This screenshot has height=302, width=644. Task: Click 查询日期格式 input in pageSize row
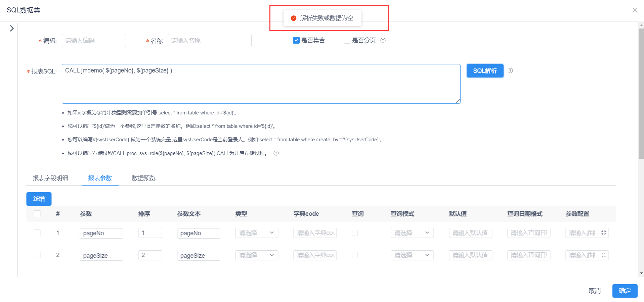tap(529, 255)
